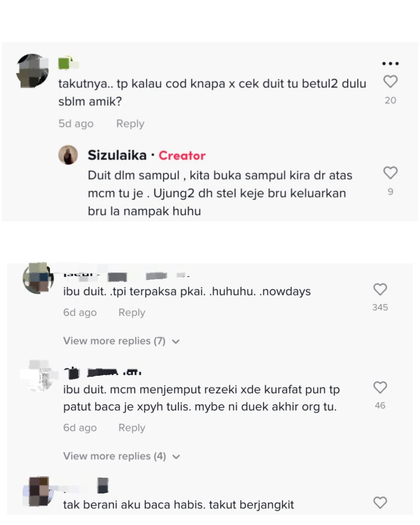Open the first commenter's blurred avatar
This screenshot has height=525, width=420.
32,70
